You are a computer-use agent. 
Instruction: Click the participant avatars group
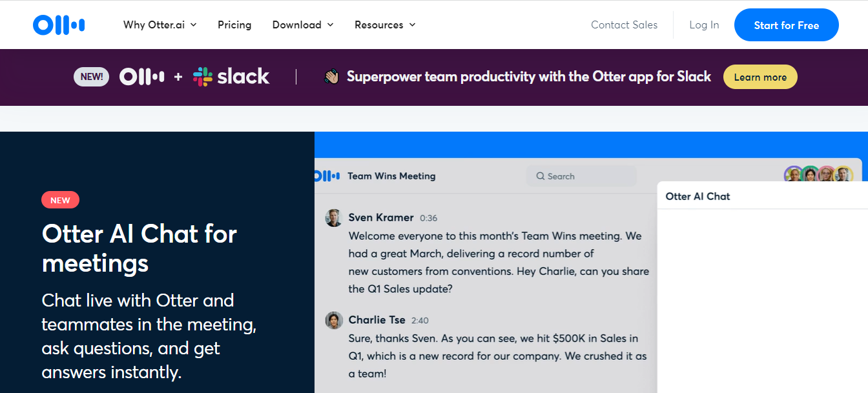click(x=818, y=175)
